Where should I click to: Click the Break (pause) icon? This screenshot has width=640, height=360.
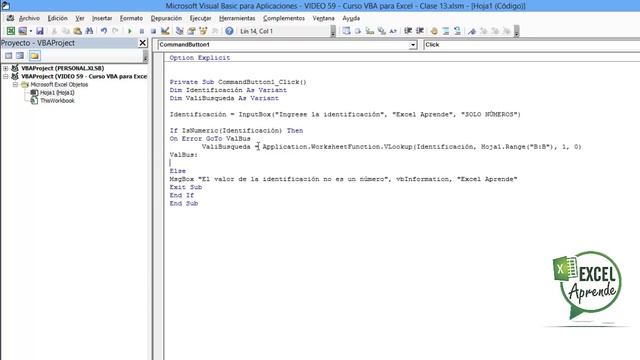pyautogui.click(x=142, y=31)
